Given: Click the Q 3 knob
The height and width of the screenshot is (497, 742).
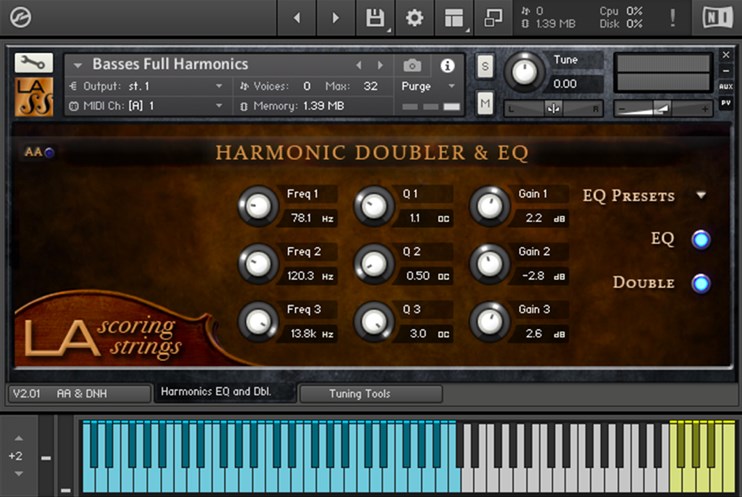Looking at the screenshot, I should 374,322.
